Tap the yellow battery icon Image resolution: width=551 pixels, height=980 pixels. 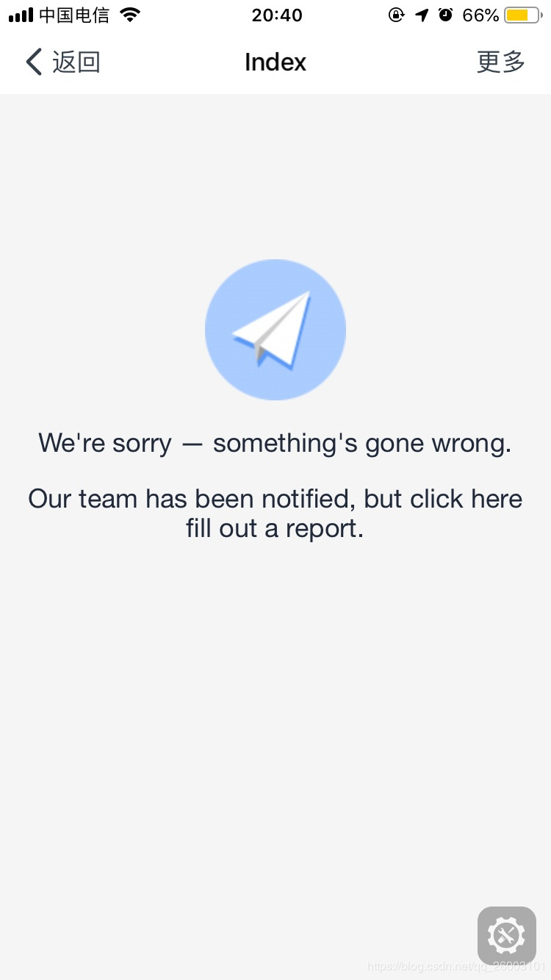pos(523,15)
